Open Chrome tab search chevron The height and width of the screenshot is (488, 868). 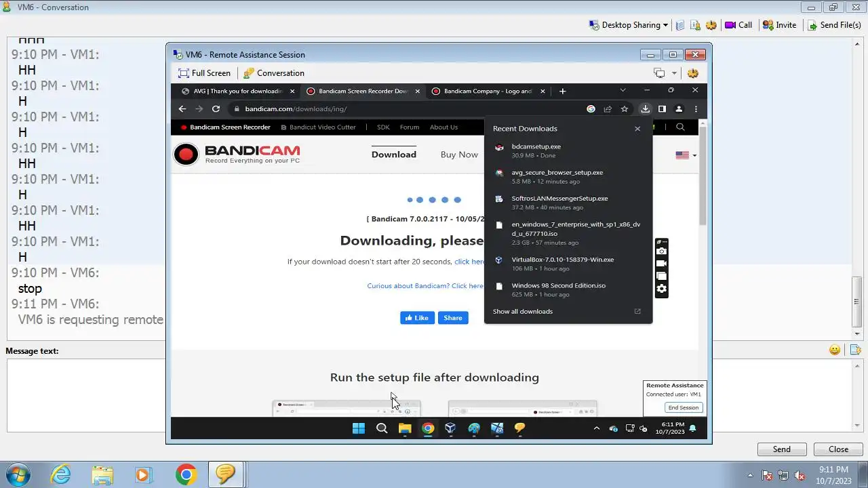[623, 90]
